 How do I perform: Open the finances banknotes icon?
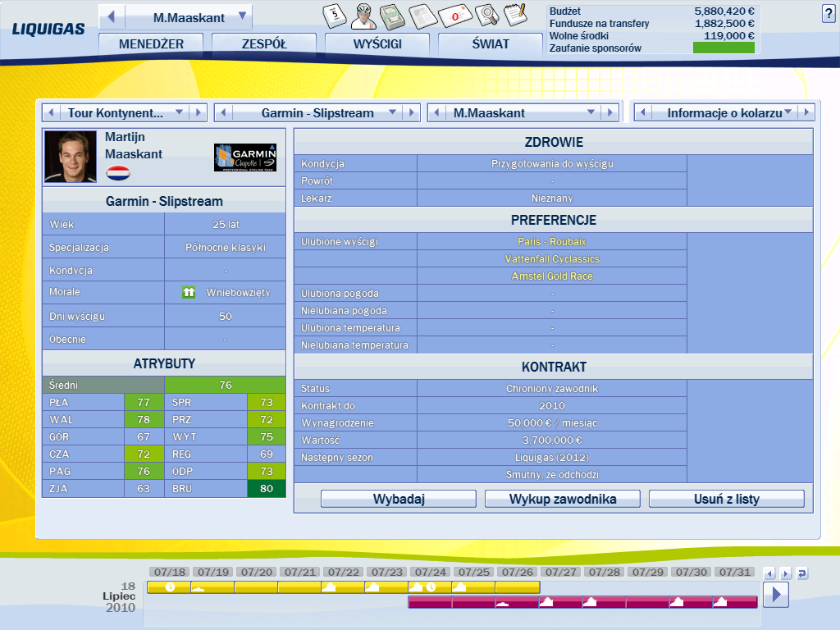click(392, 16)
